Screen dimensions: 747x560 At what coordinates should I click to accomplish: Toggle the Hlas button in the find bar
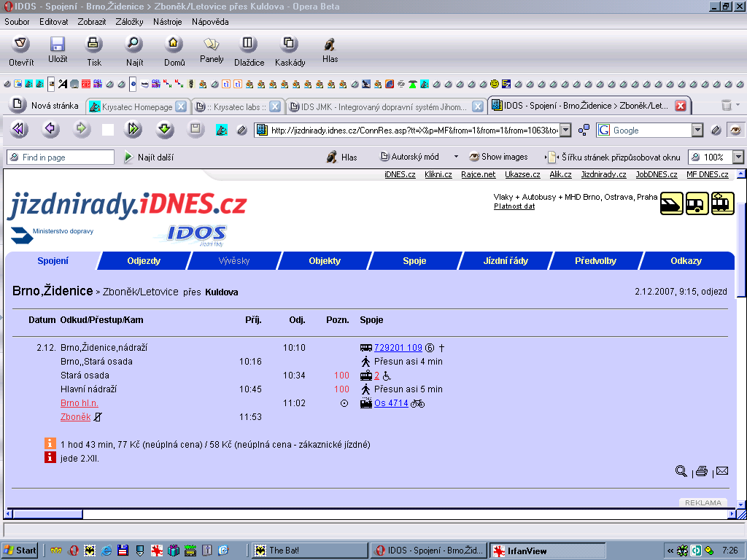[x=341, y=157]
